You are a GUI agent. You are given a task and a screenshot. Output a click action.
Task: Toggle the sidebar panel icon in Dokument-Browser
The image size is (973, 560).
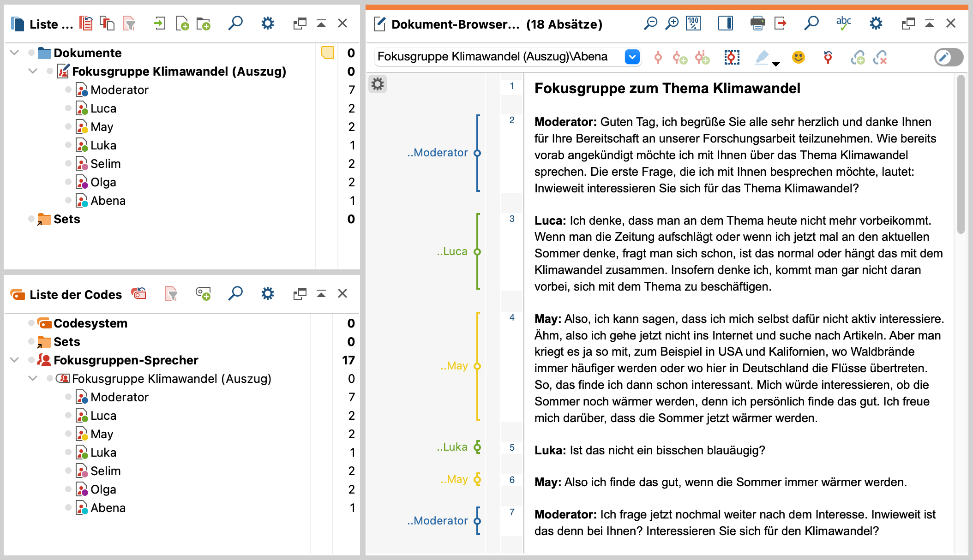[726, 23]
